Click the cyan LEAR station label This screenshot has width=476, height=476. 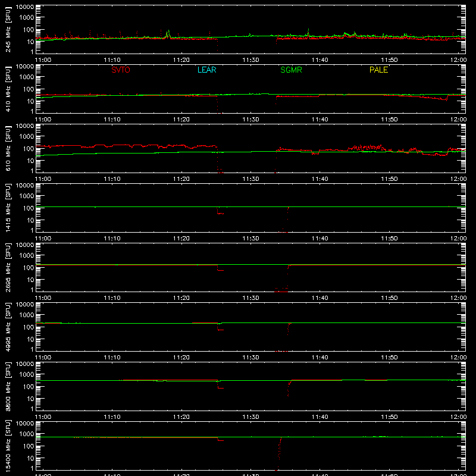point(206,70)
